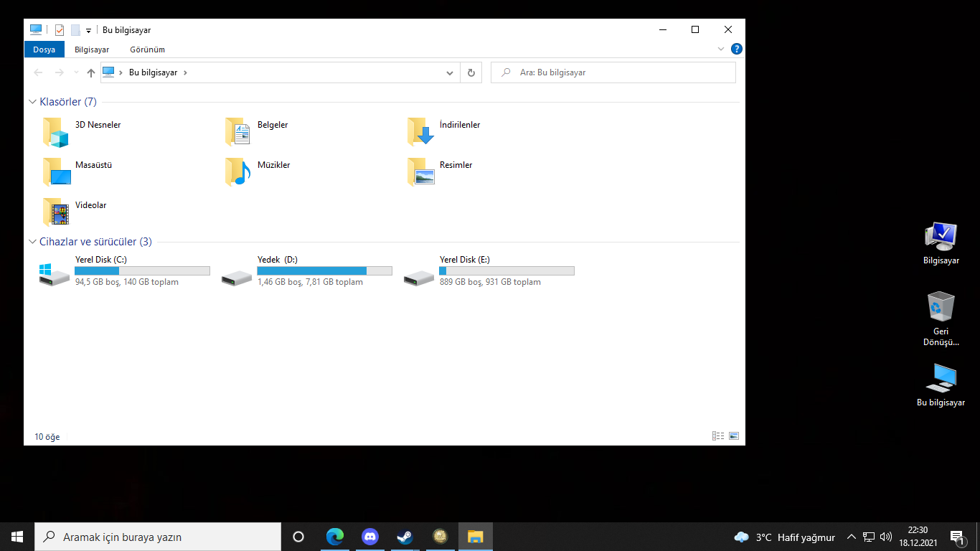Collapse the Cihazlar ve sürücüler (3) group
Viewport: 980px width, 551px height.
(32, 242)
